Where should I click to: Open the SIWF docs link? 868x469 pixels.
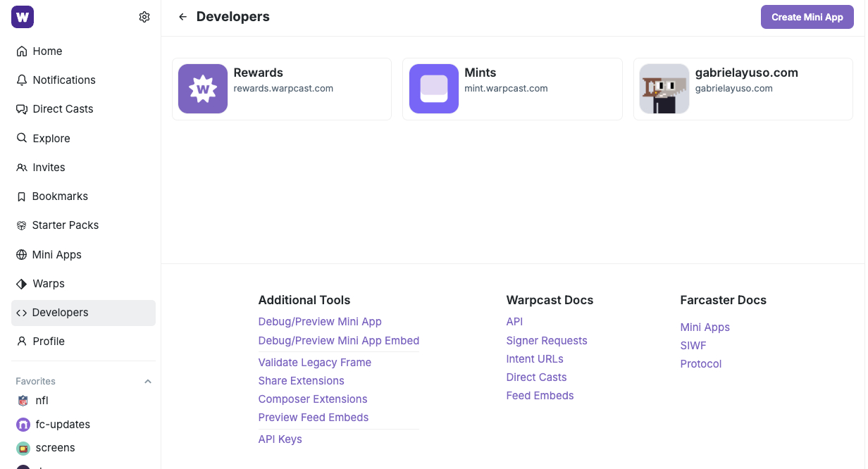click(693, 346)
